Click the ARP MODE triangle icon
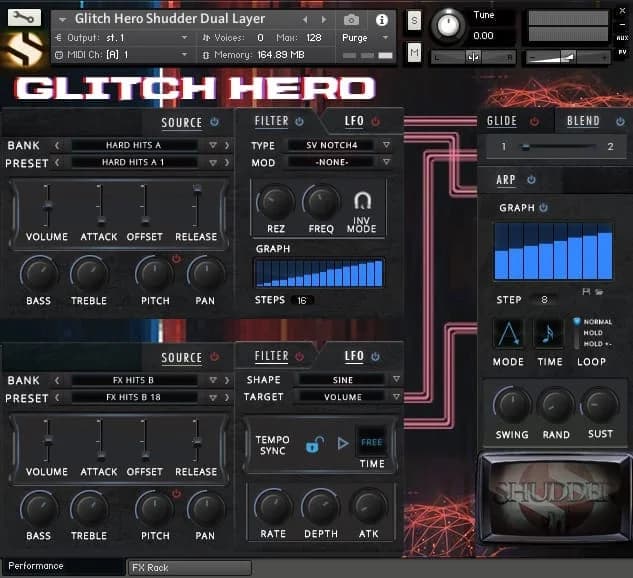 pyautogui.click(x=508, y=334)
